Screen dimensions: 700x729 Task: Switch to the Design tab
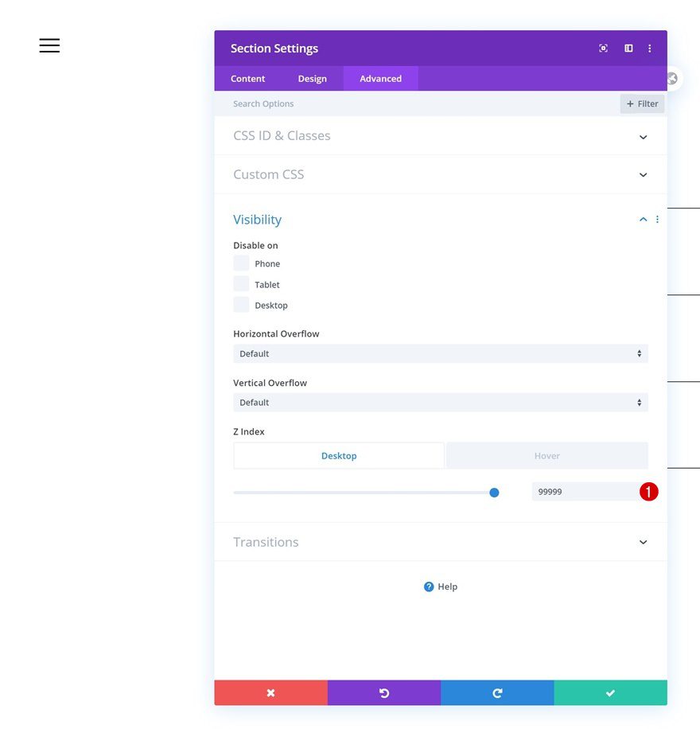tap(313, 78)
